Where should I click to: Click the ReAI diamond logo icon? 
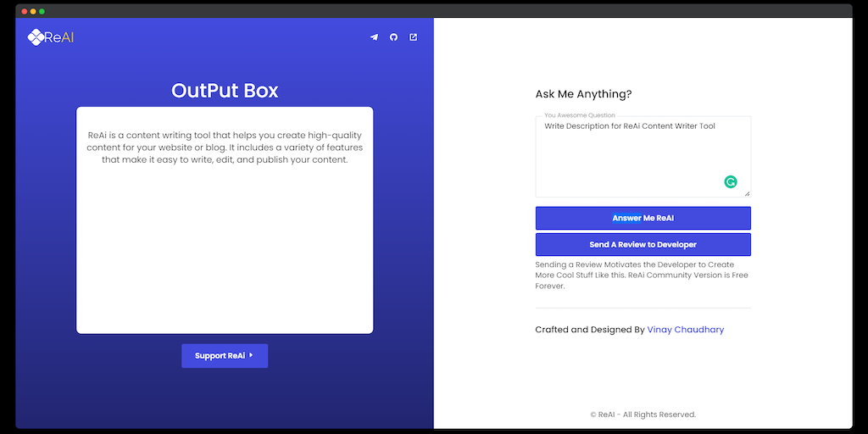click(x=36, y=37)
